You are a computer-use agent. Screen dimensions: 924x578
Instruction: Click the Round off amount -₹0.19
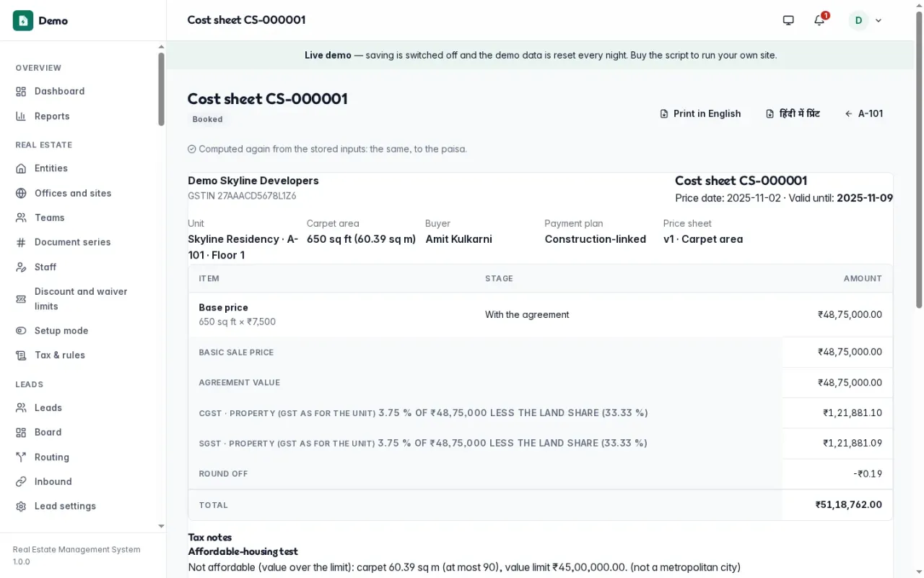868,474
